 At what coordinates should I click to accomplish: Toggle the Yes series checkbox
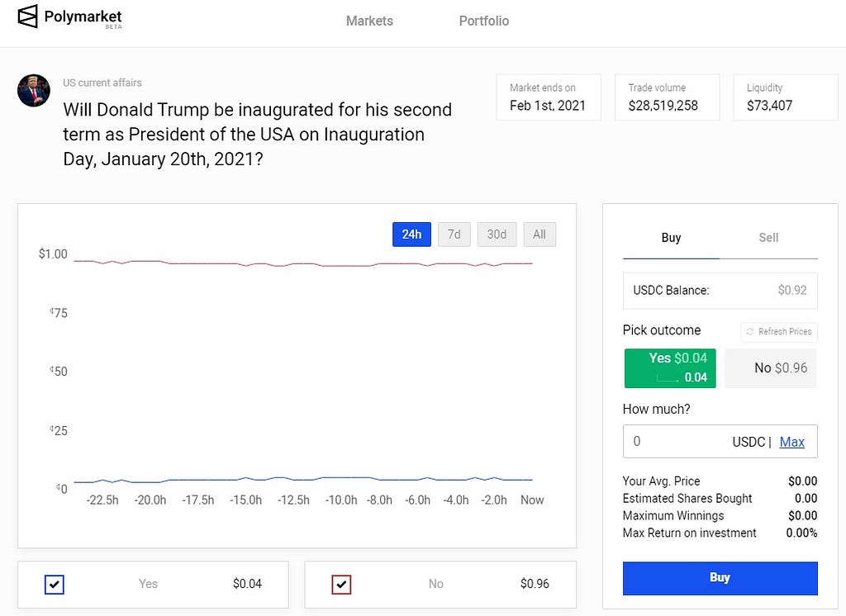(x=55, y=584)
